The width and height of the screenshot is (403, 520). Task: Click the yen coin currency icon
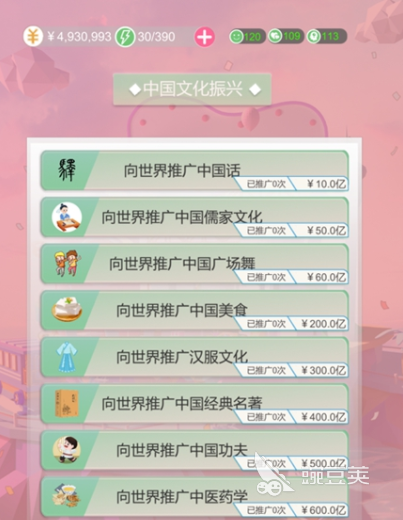(33, 36)
